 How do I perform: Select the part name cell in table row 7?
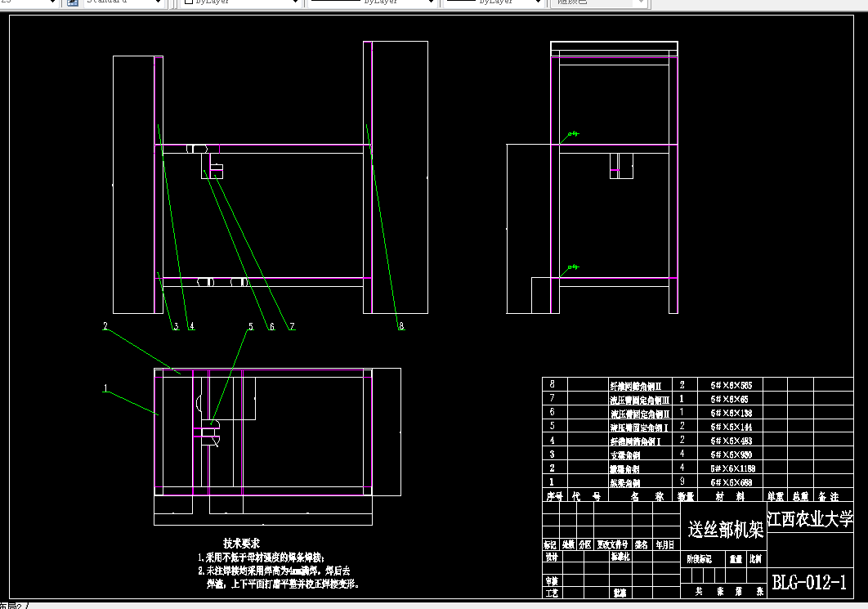pos(640,400)
